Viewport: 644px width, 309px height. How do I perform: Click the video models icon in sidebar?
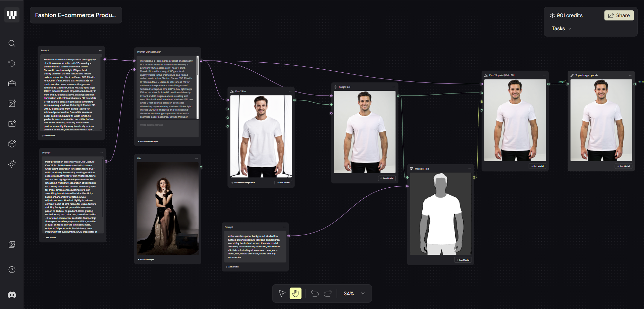pos(12,124)
